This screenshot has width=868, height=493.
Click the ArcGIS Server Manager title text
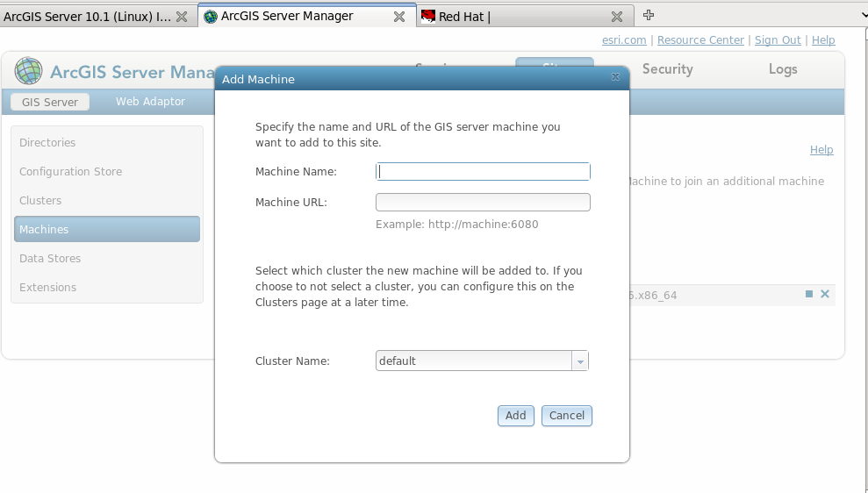(x=133, y=72)
